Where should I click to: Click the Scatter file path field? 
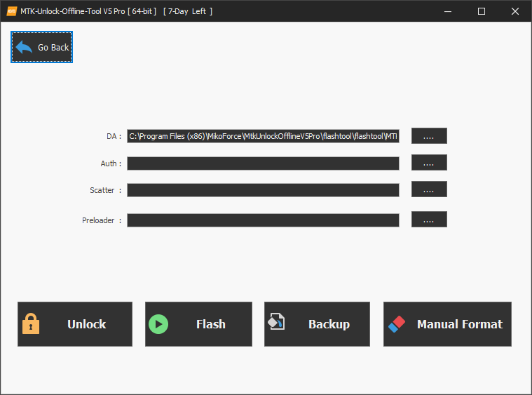point(263,190)
